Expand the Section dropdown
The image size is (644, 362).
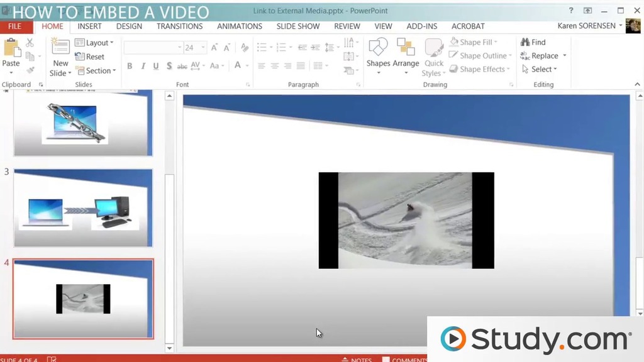pyautogui.click(x=96, y=70)
